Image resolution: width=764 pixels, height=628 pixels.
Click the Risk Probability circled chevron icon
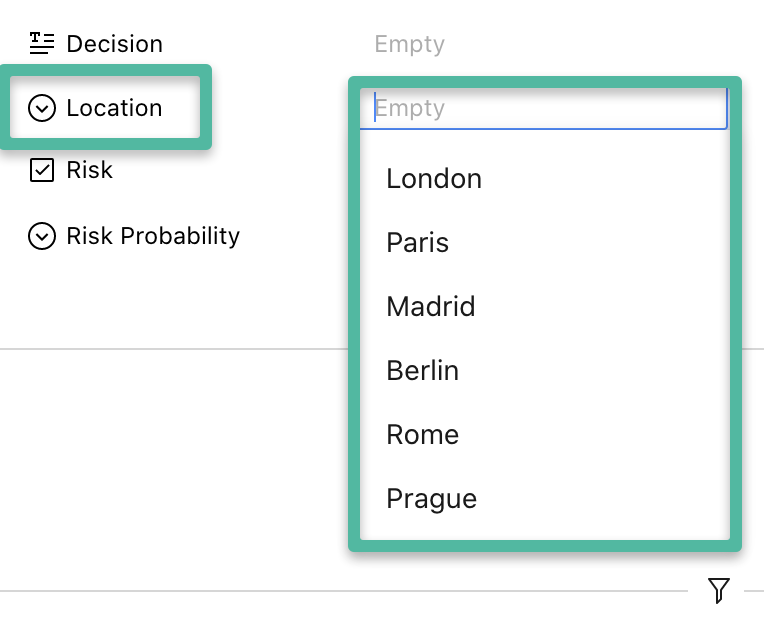[41, 236]
